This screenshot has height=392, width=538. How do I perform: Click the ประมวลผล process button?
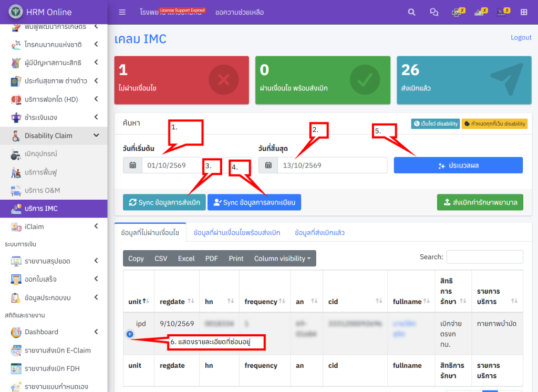point(458,165)
